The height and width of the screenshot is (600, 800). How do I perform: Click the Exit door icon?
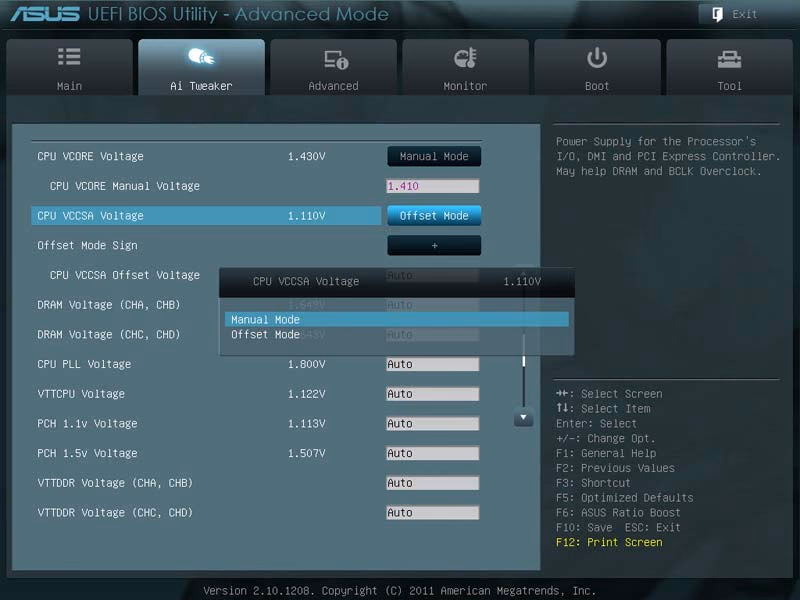pyautogui.click(x=717, y=14)
